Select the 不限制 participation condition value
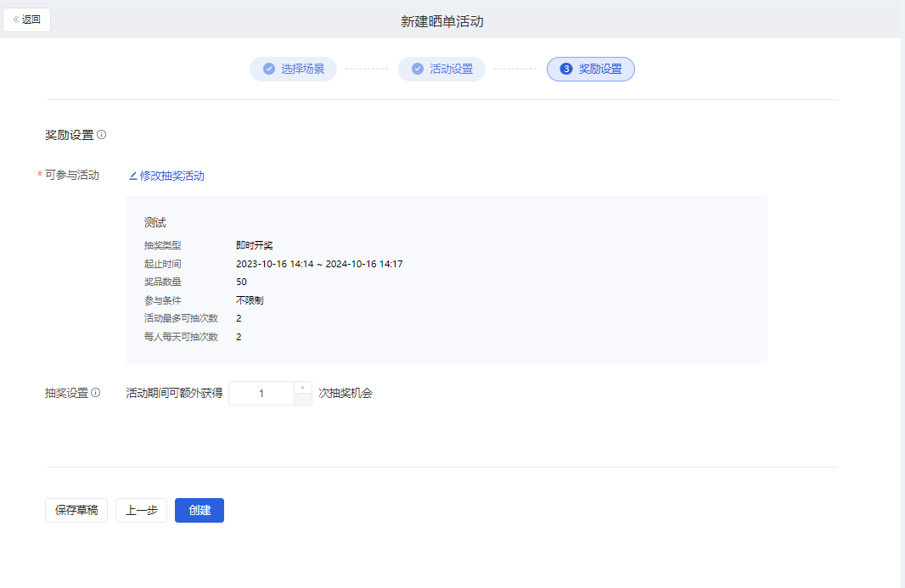 pos(250,300)
